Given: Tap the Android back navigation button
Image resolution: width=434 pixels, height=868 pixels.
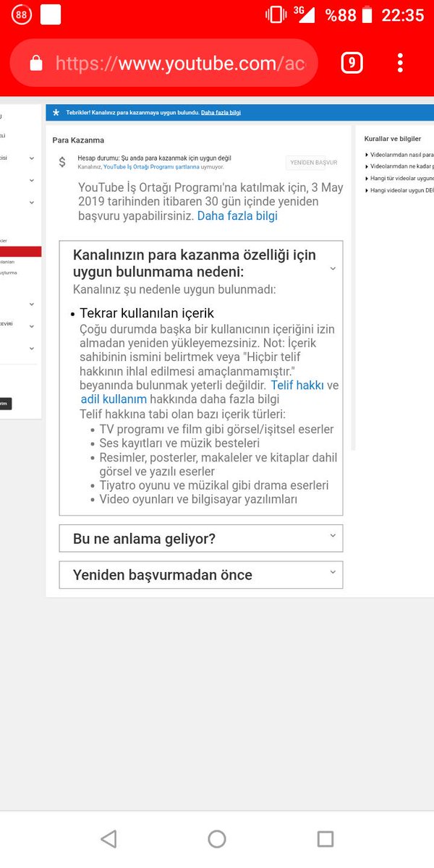Looking at the screenshot, I should pos(109,839).
